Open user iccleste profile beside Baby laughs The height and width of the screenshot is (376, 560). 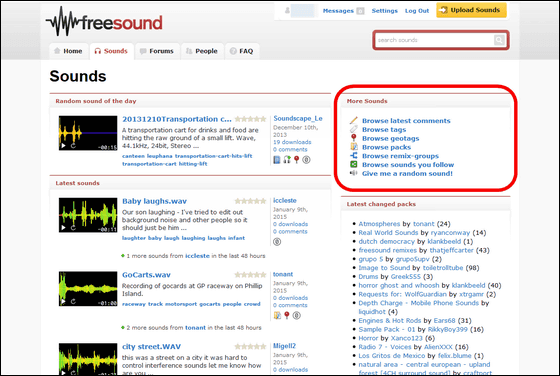285,200
